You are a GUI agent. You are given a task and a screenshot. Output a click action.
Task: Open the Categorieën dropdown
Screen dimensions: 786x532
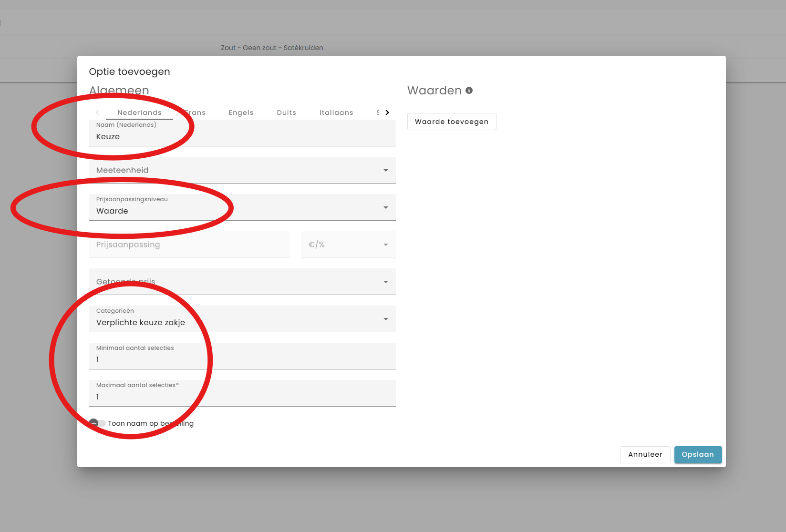click(x=242, y=319)
